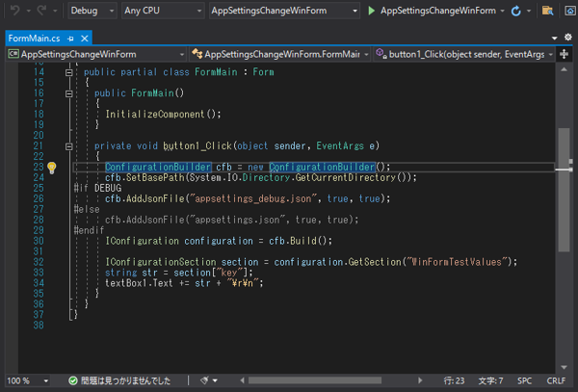Click the #endif directive on line 29
This screenshot has height=392, width=578.
point(90,230)
